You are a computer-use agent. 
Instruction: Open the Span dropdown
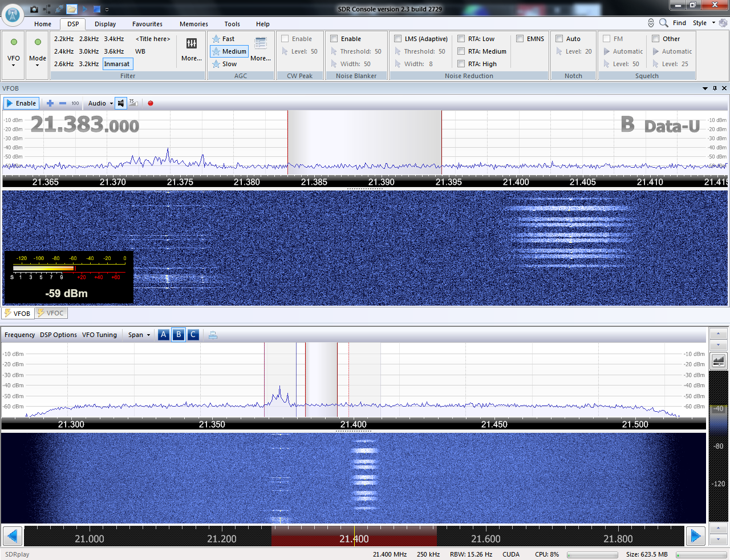[x=139, y=335]
